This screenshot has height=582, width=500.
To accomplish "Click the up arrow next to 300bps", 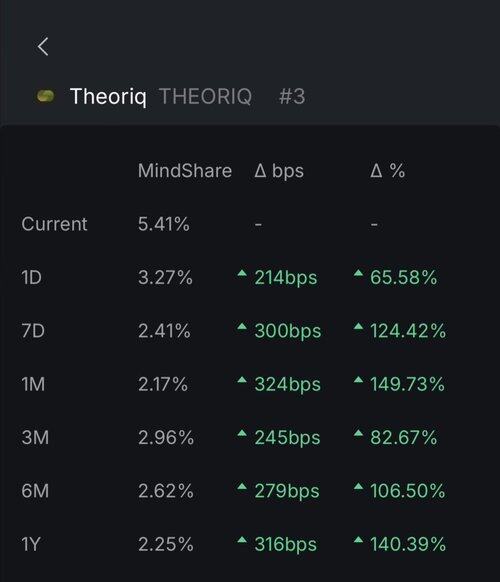I will [242, 327].
